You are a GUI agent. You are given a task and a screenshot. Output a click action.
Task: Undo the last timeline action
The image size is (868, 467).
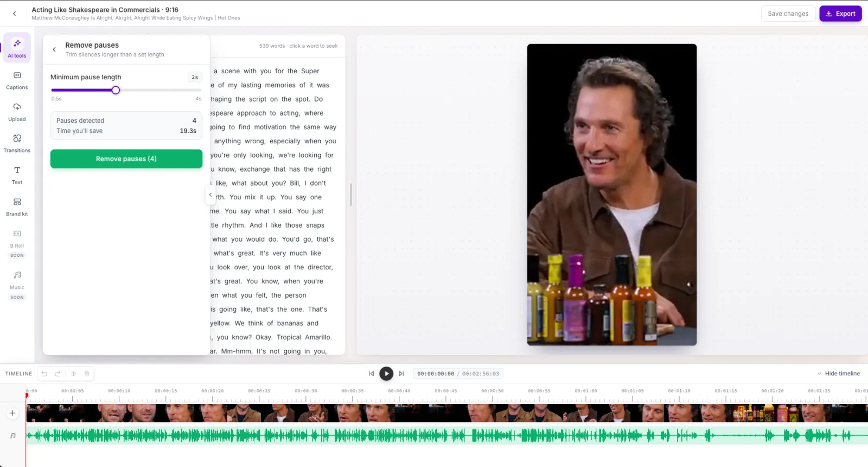click(x=44, y=374)
